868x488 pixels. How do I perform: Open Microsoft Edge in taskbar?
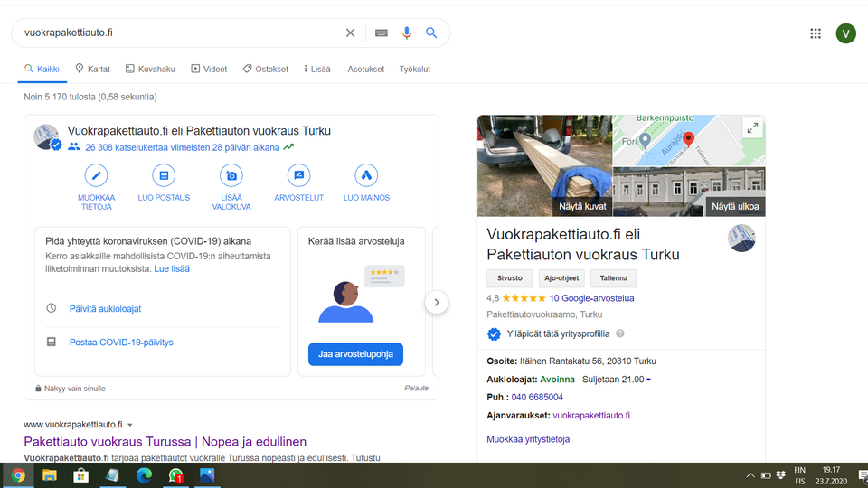(x=144, y=475)
